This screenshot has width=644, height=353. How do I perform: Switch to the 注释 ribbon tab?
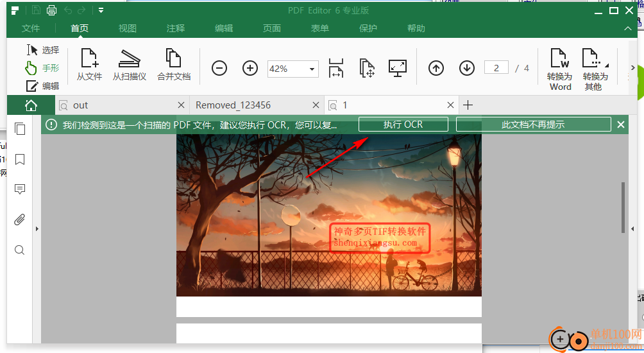[176, 28]
